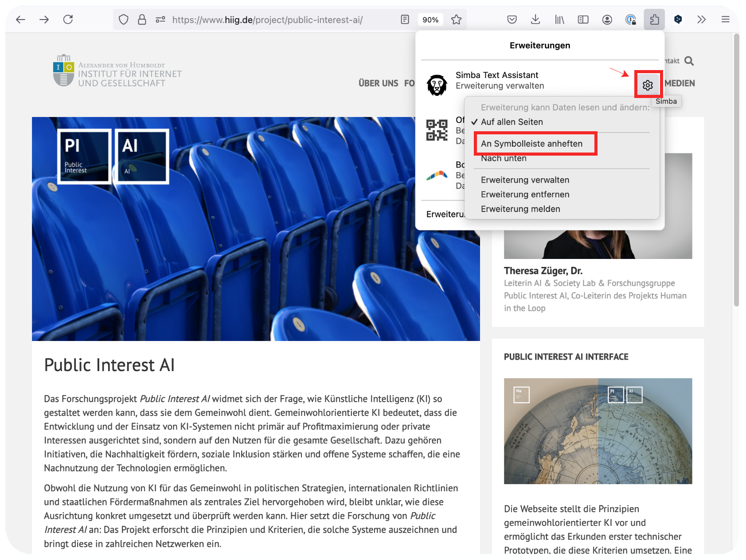Click Theresa Züger portrait photo
Image resolution: width=746 pixels, height=560 pixels.
coord(598,244)
